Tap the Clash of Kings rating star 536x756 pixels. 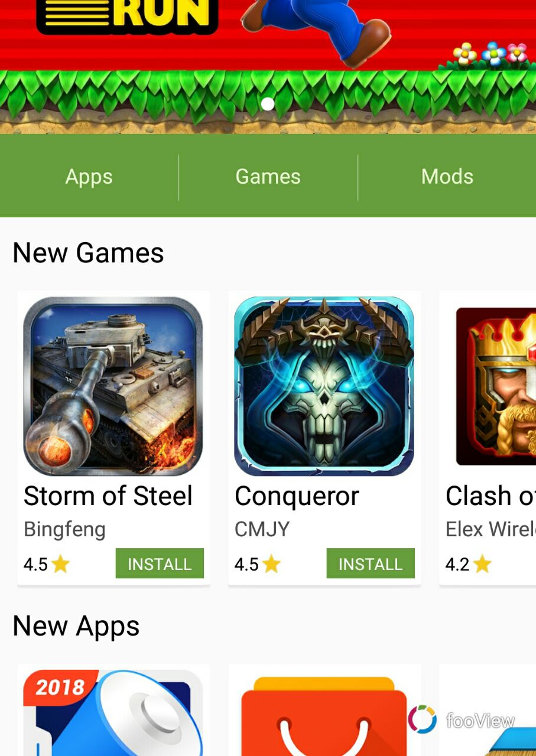coord(482,565)
